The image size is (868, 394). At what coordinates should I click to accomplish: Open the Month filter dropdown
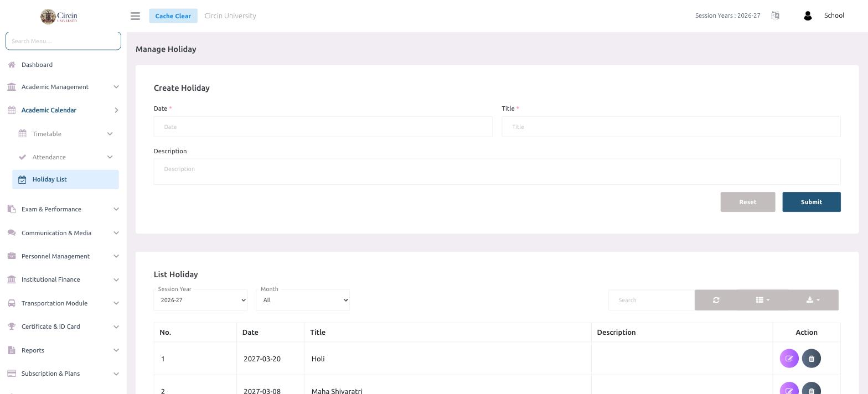303,300
